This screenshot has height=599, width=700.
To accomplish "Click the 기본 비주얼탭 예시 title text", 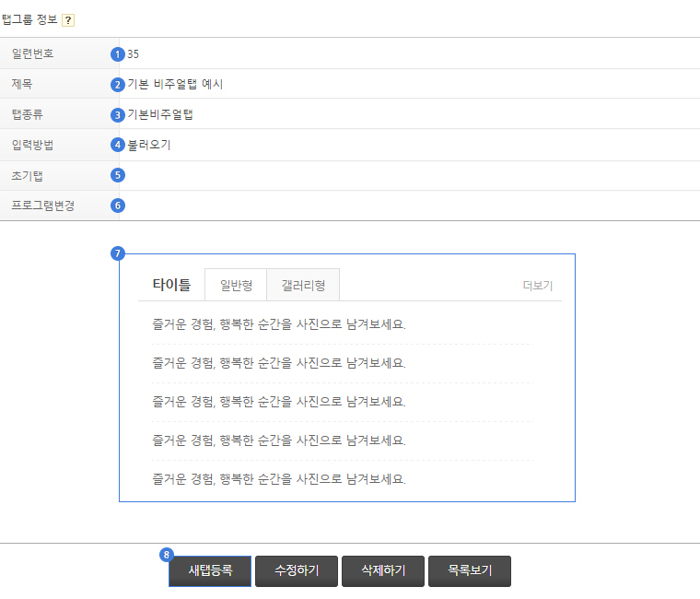I will [175, 85].
